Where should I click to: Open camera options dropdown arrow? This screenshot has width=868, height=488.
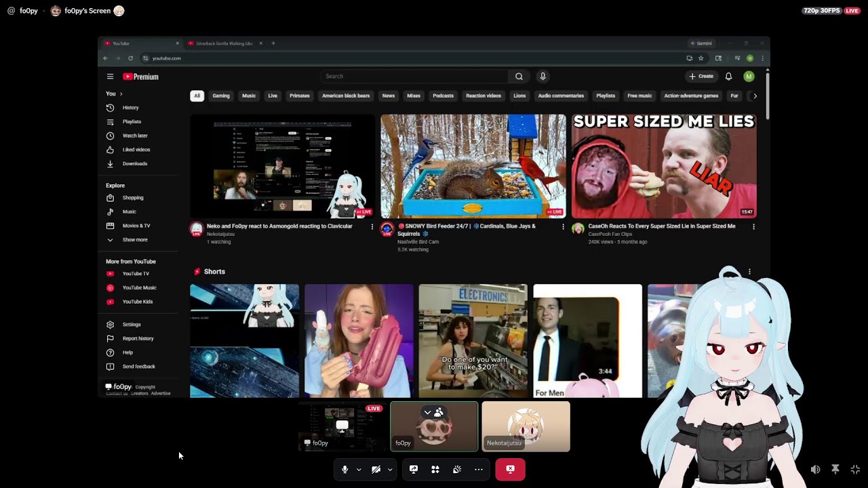click(x=389, y=469)
